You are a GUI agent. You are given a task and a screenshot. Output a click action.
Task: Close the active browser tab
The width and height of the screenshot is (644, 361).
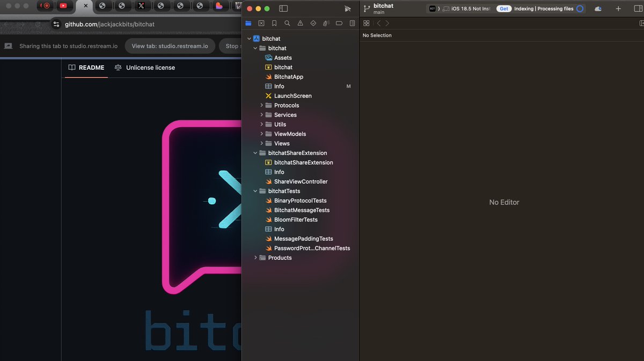(x=85, y=6)
